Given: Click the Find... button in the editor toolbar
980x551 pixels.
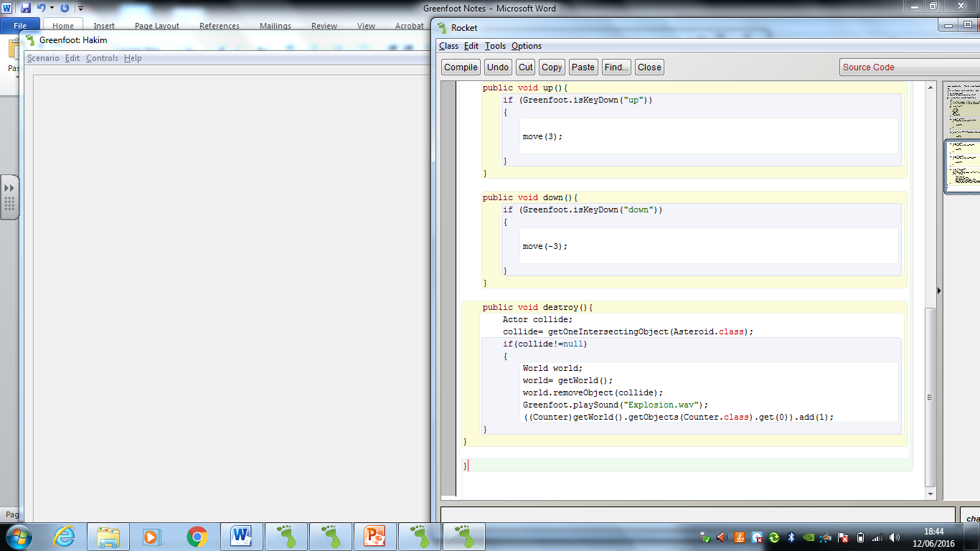Looking at the screenshot, I should pos(616,67).
